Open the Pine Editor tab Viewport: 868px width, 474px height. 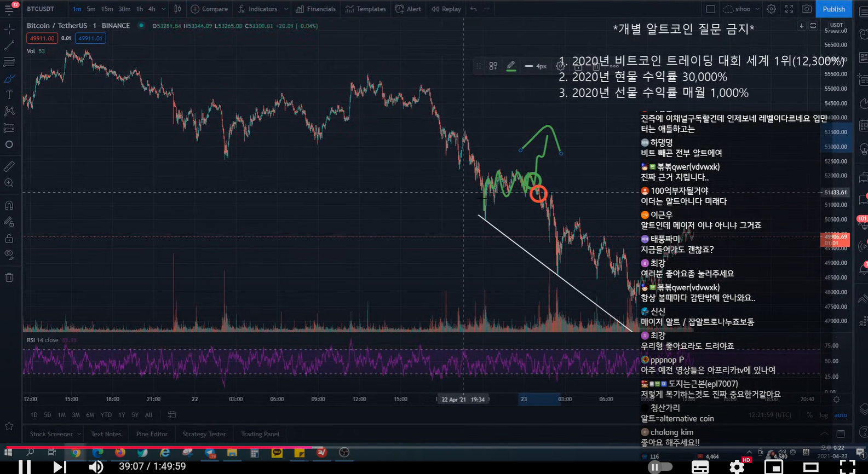point(152,434)
